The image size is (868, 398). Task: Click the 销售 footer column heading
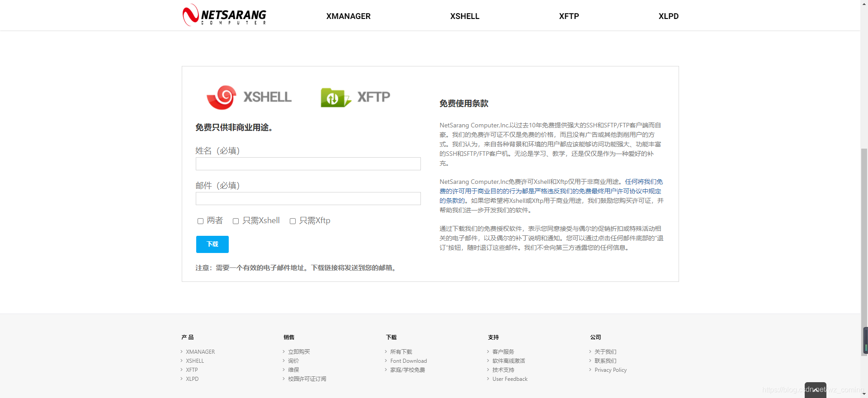pos(289,337)
